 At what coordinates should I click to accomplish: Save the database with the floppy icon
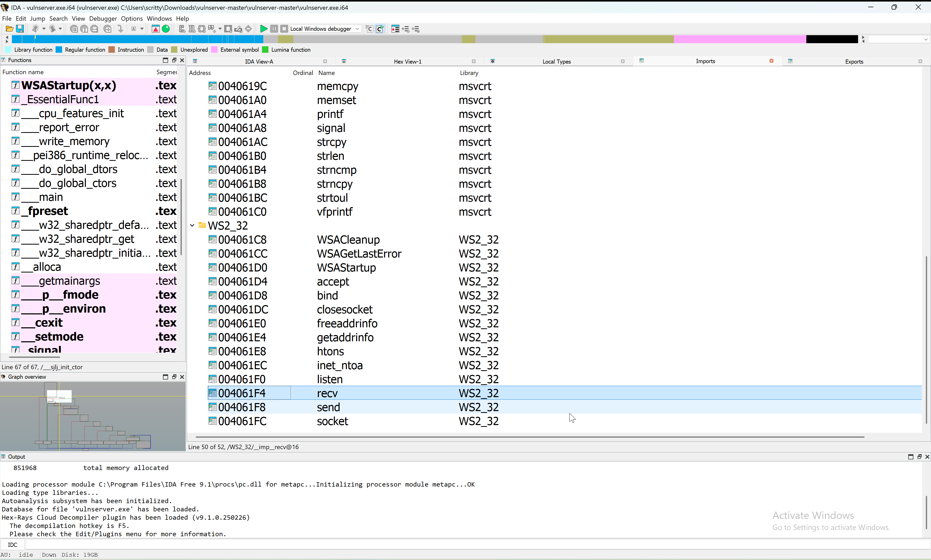pos(20,29)
